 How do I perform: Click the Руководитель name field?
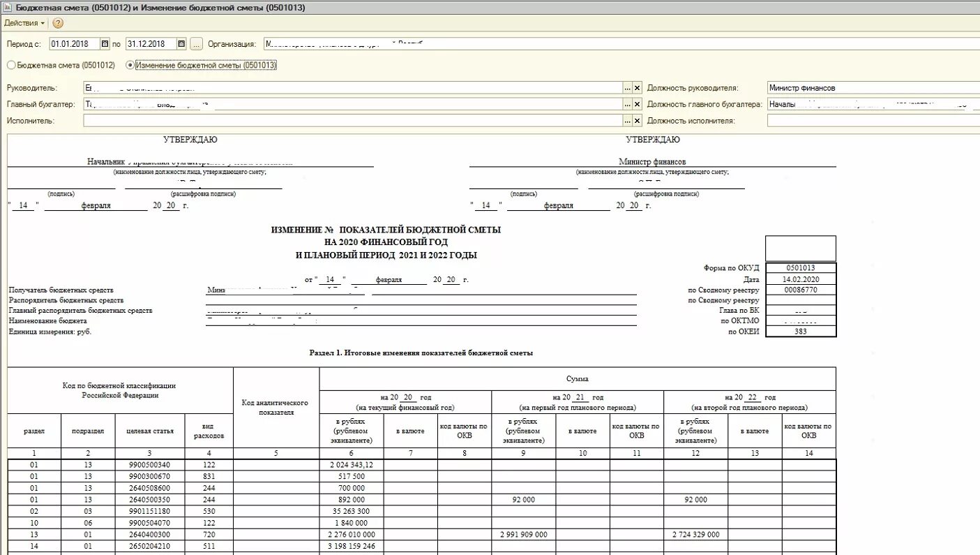coord(352,88)
